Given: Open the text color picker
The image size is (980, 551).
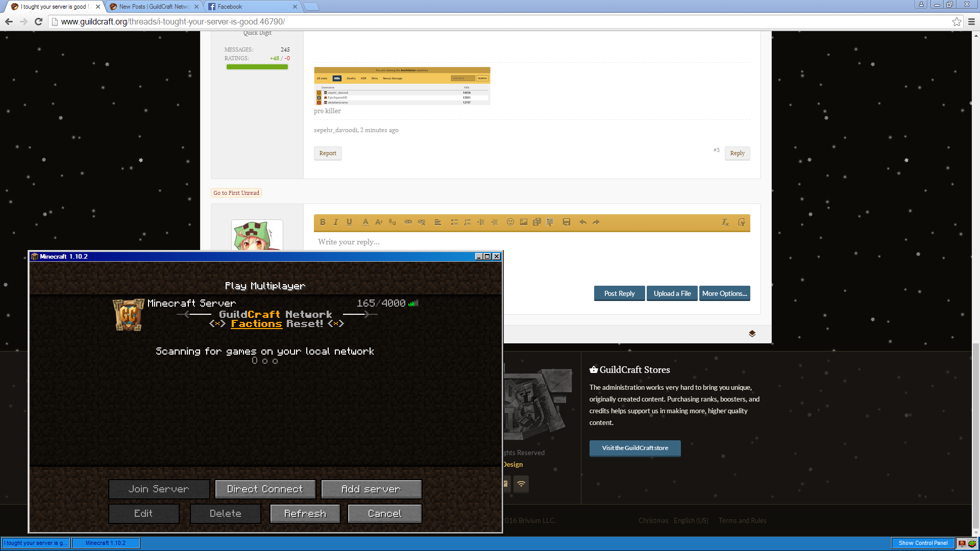Looking at the screenshot, I should pos(365,222).
